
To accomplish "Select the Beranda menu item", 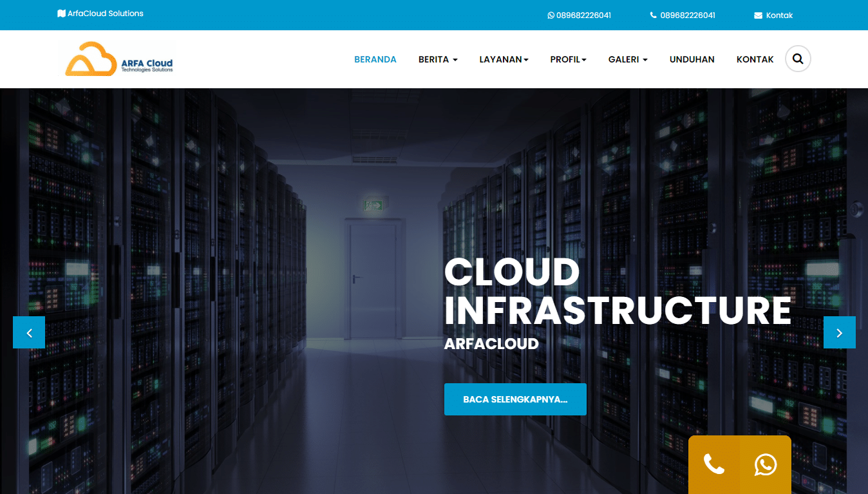I will [375, 59].
